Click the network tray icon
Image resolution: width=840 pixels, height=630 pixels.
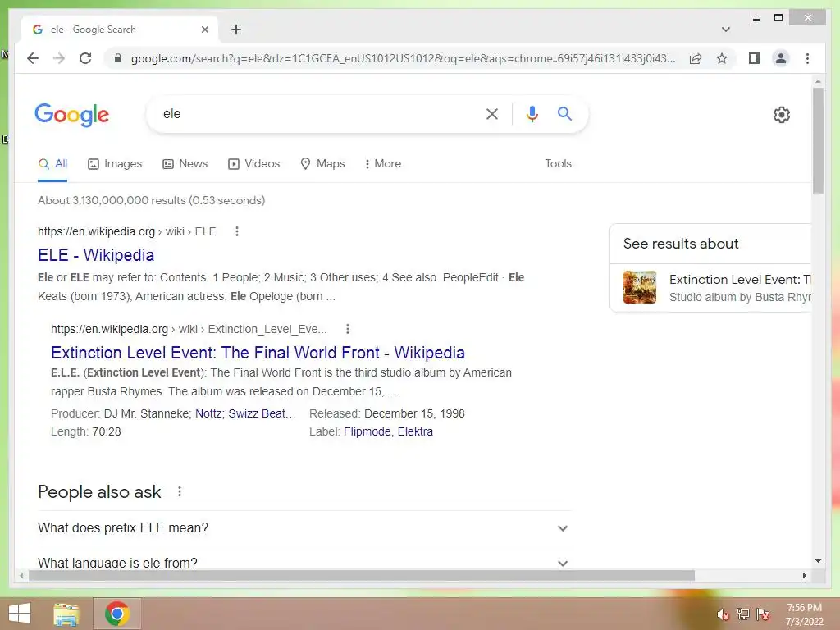pos(743,614)
